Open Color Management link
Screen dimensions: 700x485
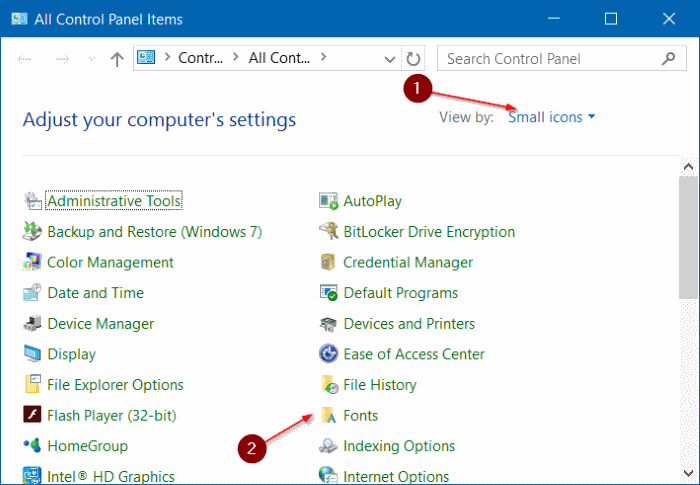click(110, 262)
